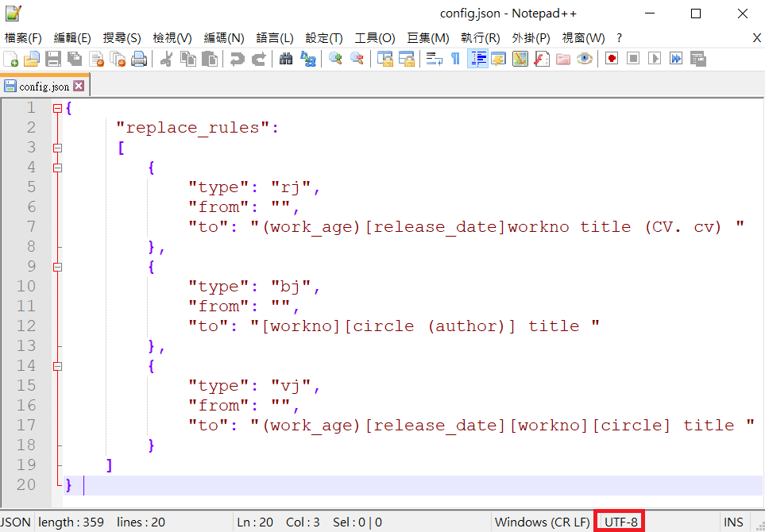Collapse the fold marker on line 14

(x=57, y=365)
